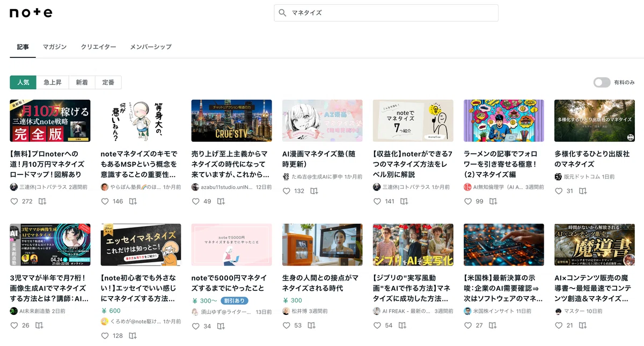Like the ラーメンの記事 article
The width and height of the screenshot is (644, 346).
[x=468, y=202]
